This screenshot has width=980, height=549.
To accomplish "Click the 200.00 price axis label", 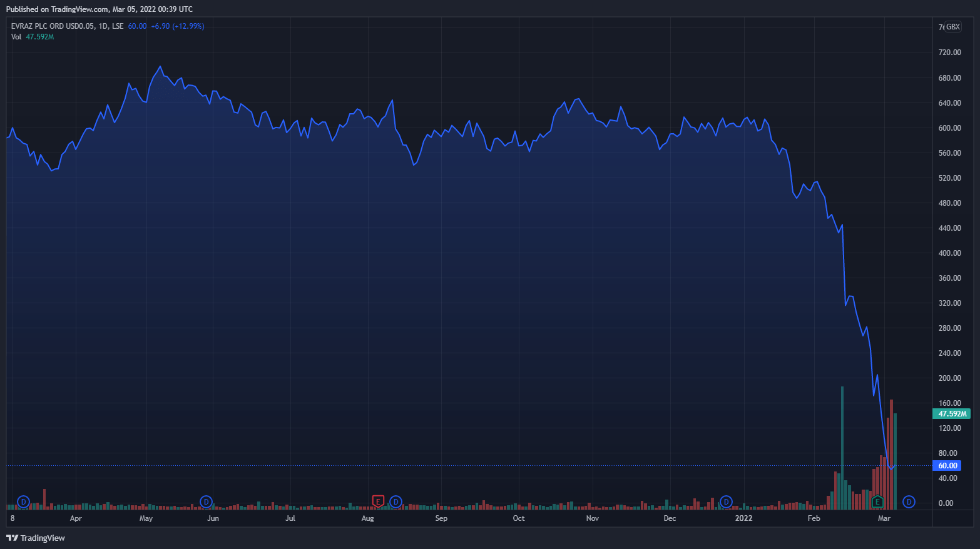I will click(x=949, y=378).
